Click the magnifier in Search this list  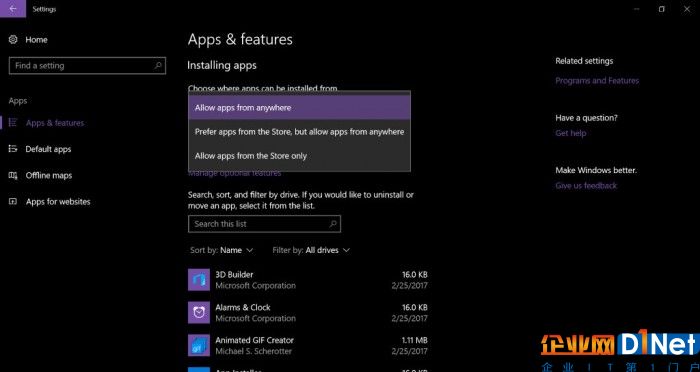(333, 224)
